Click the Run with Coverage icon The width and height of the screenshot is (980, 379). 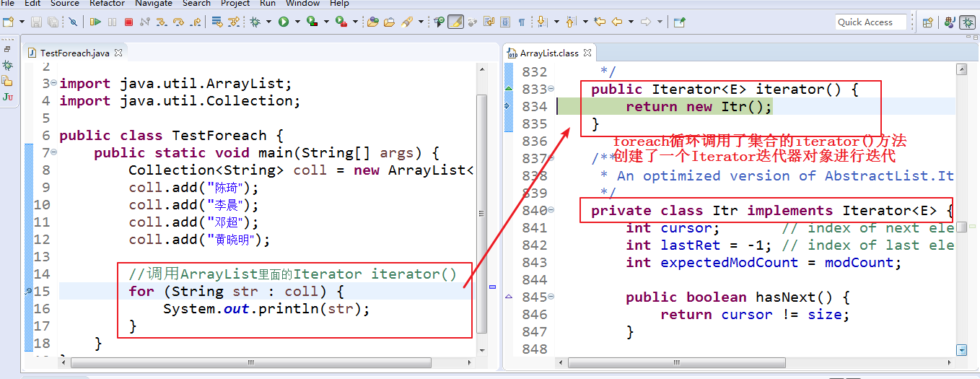click(x=311, y=22)
